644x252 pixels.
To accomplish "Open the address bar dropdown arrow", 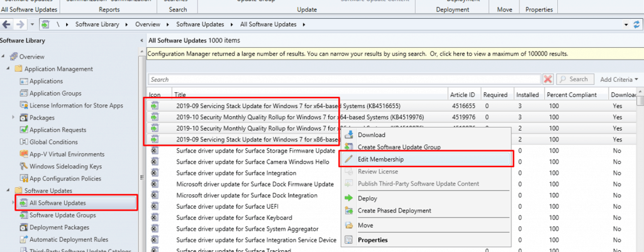I will (626, 25).
